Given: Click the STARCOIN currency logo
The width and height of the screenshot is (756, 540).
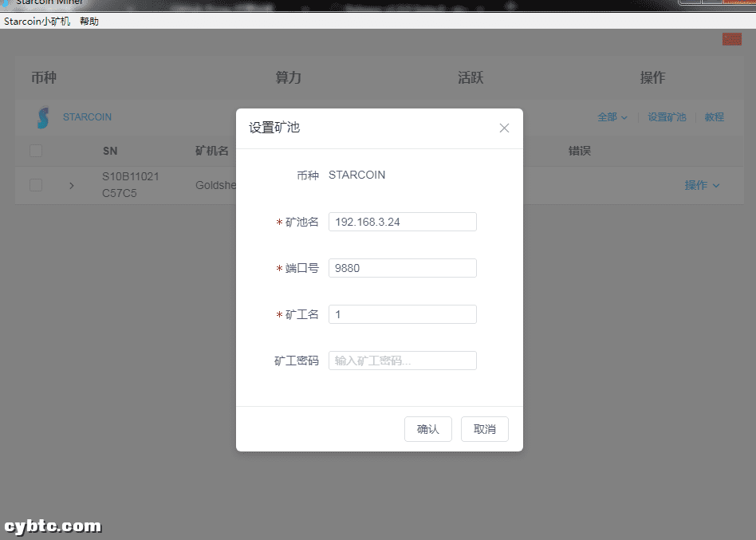Looking at the screenshot, I should click(x=41, y=116).
